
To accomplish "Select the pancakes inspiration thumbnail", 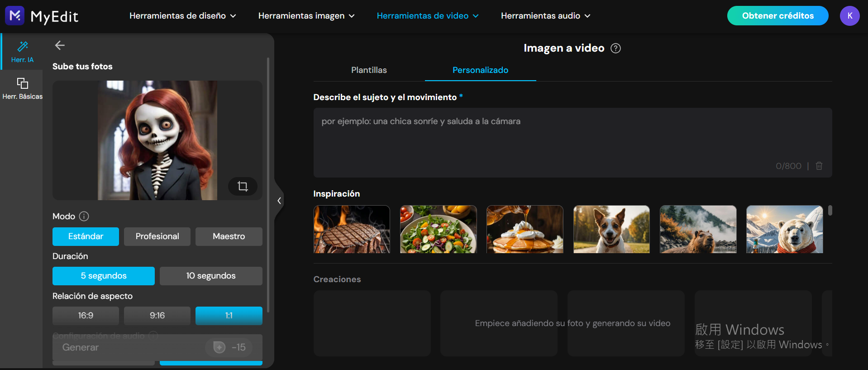I will click(525, 229).
